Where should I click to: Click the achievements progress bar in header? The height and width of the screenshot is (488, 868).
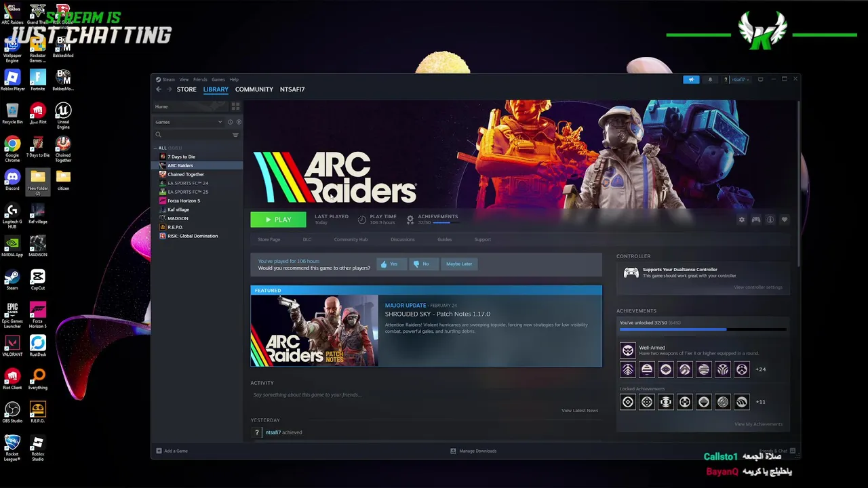(x=446, y=222)
